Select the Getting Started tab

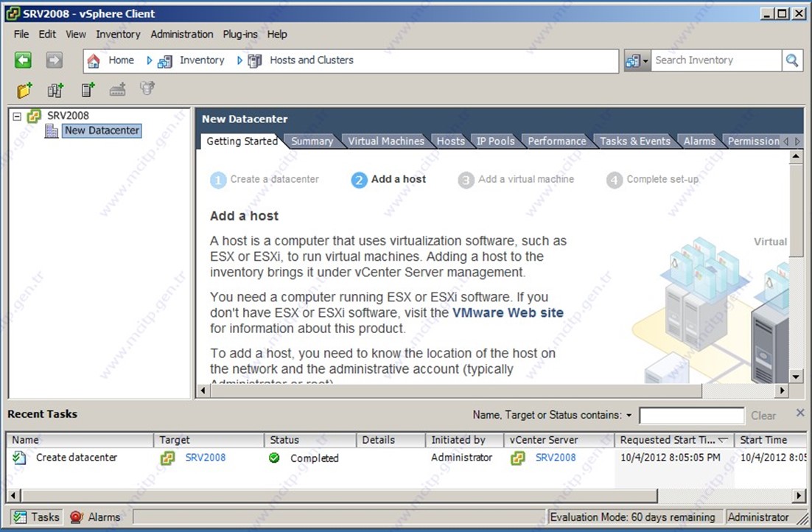(242, 141)
